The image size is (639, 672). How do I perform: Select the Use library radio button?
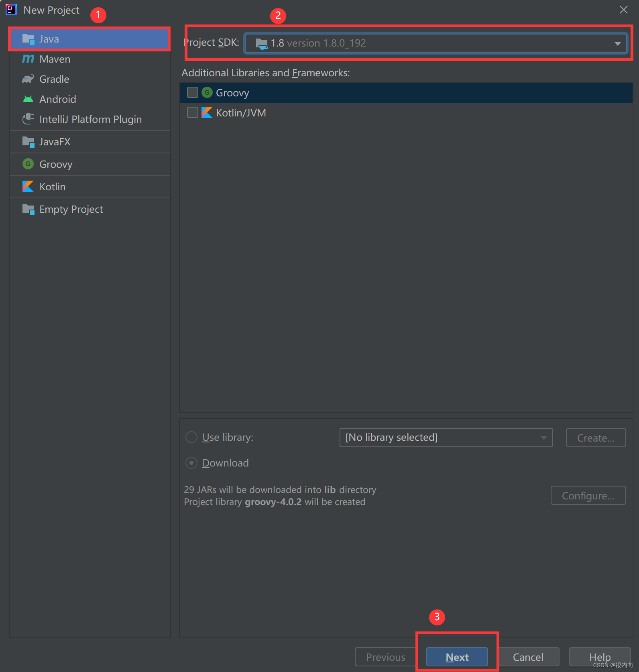191,437
